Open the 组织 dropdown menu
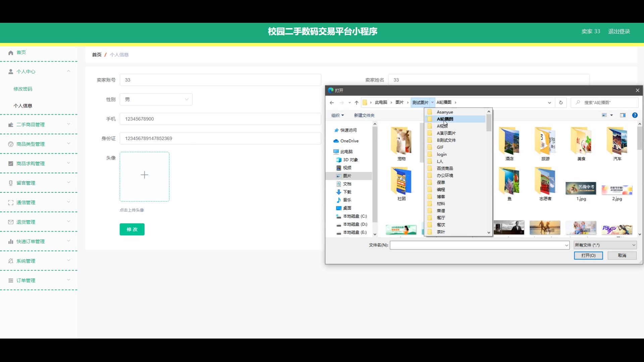 (x=337, y=115)
